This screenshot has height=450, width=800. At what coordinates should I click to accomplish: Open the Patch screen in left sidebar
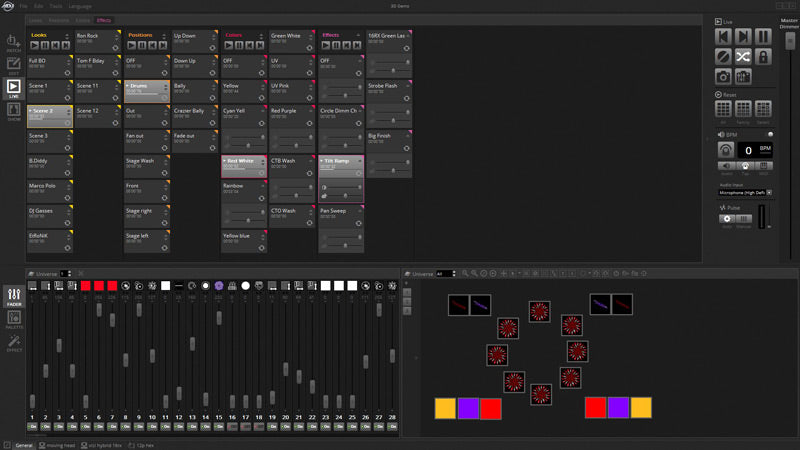[14, 45]
